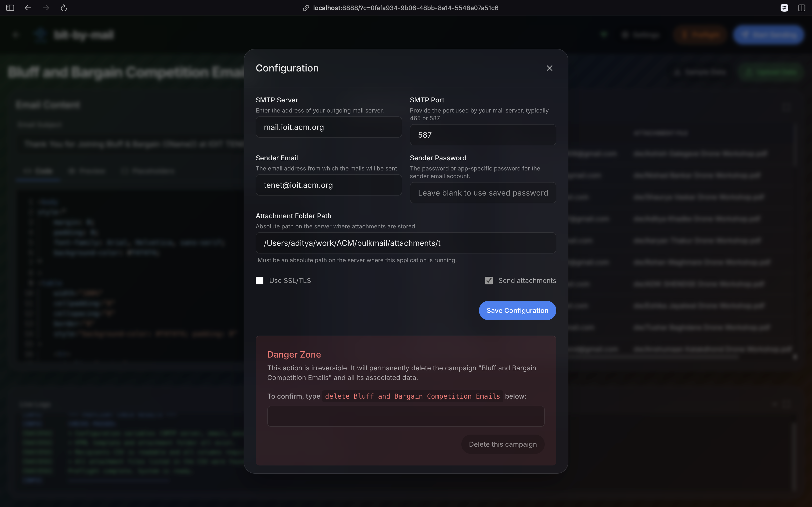
Task: Click the SMTP Port field
Action: click(x=483, y=135)
